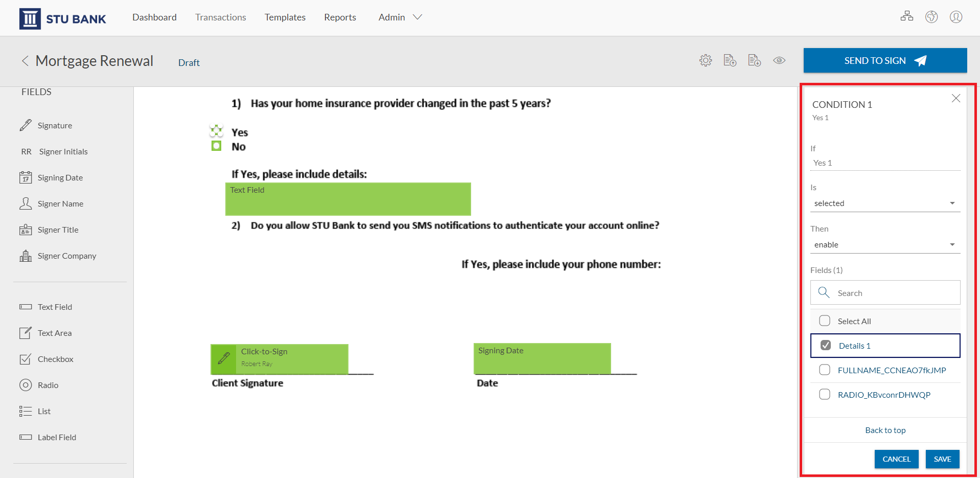Save the condition with SAVE button

coord(942,459)
